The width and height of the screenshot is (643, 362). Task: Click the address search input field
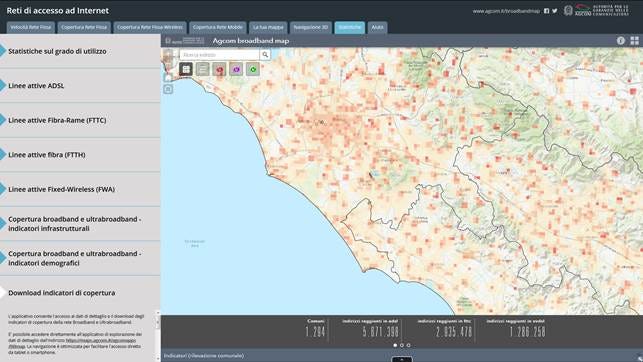(x=220, y=55)
